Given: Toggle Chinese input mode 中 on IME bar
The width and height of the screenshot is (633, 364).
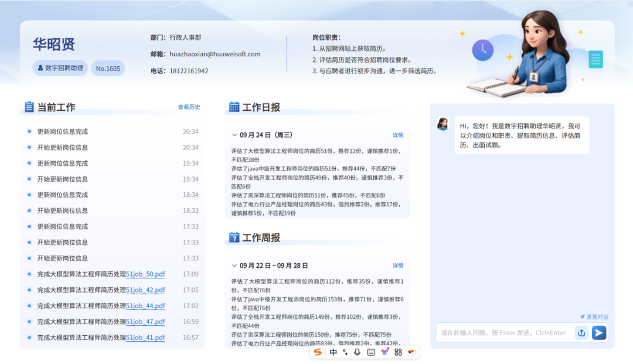Looking at the screenshot, I should coord(333,352).
